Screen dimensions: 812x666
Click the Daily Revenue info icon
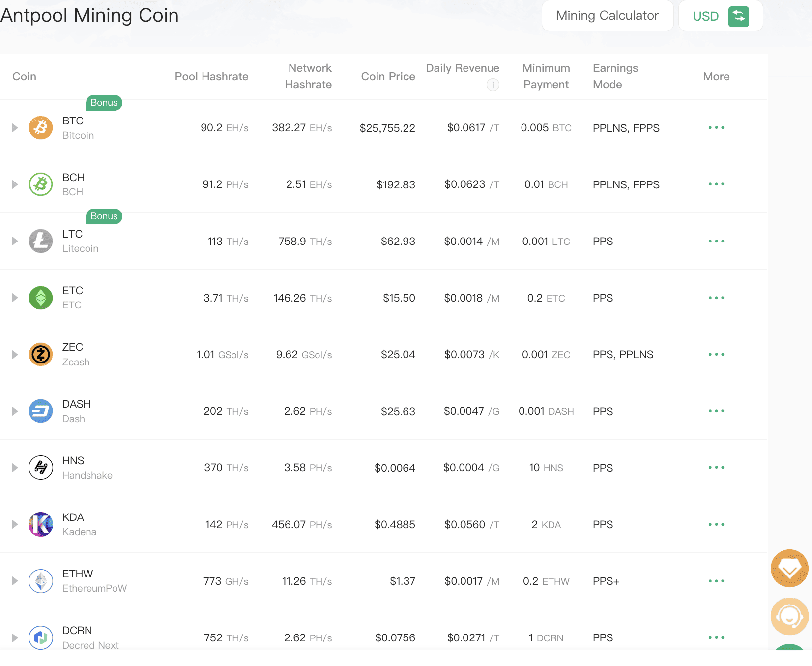pos(493,85)
